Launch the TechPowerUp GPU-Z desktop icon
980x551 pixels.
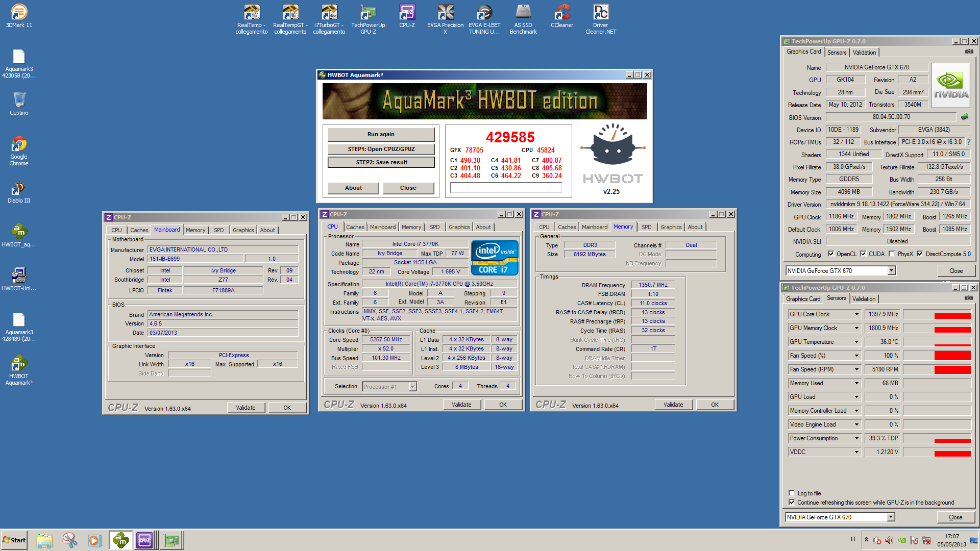[368, 19]
